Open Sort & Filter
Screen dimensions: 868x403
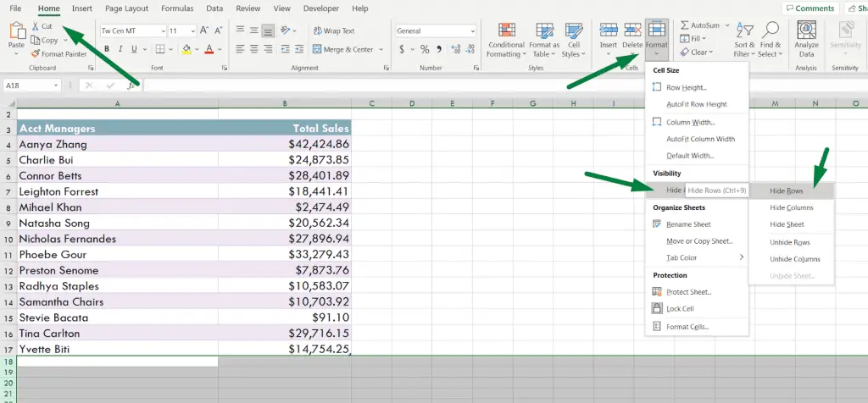744,41
